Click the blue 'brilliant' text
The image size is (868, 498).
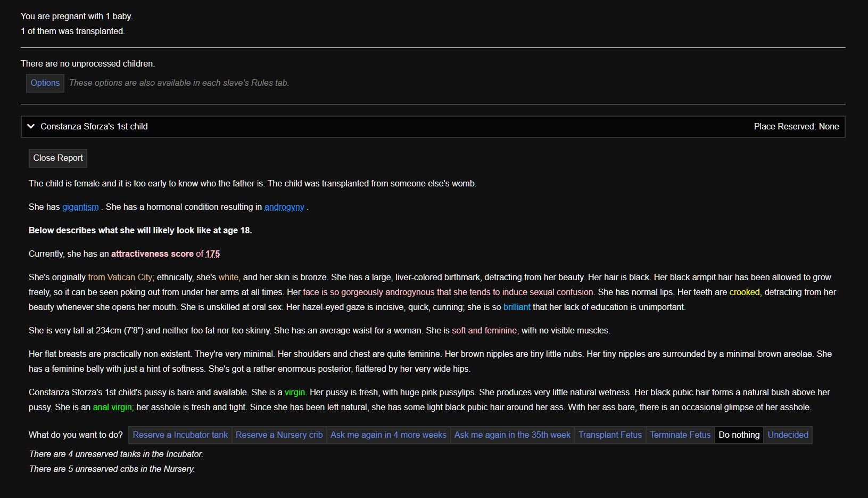[517, 307]
